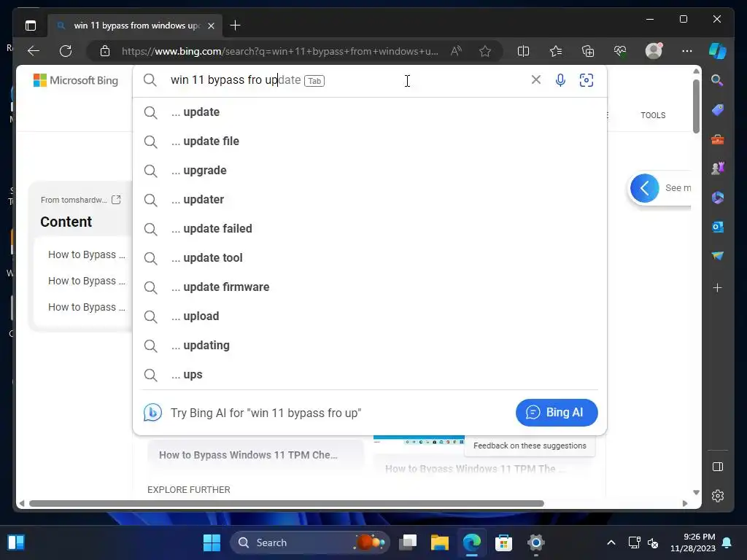Open the taskbar clock and date
The width and height of the screenshot is (747, 560).
pyautogui.click(x=693, y=542)
